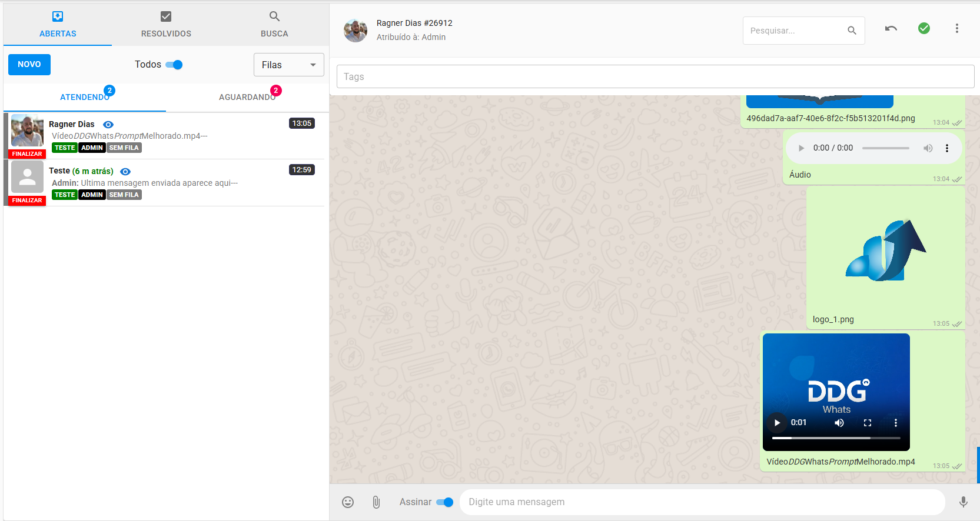This screenshot has width=980, height=521.
Task: Open the Aguardando tab
Action: [247, 97]
